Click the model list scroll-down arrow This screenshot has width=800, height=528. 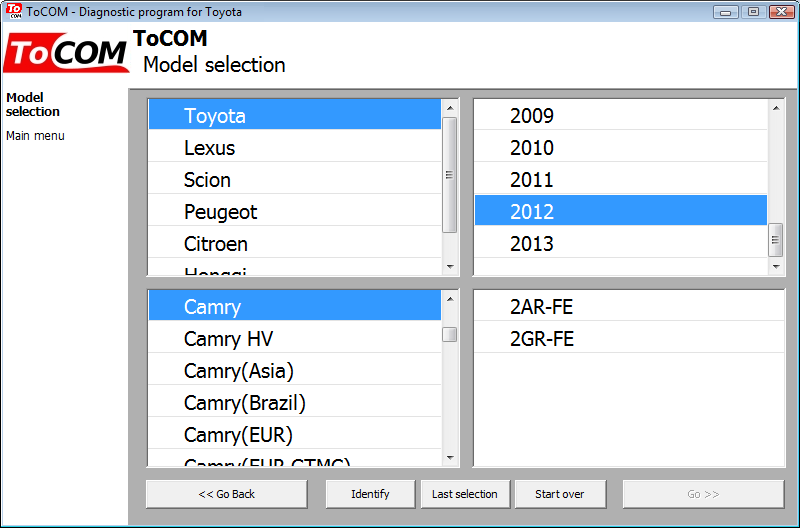[450, 458]
